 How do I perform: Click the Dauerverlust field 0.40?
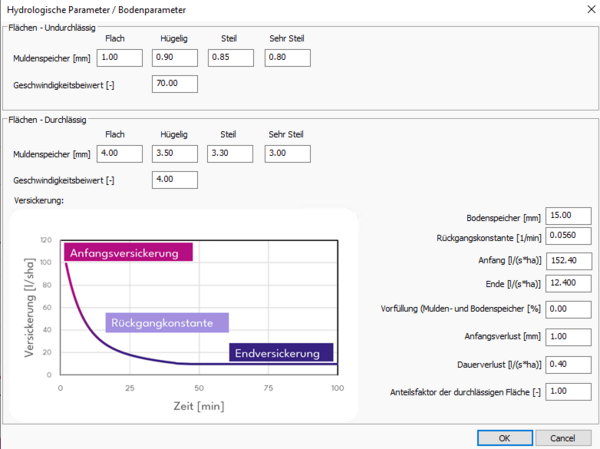pos(568,365)
